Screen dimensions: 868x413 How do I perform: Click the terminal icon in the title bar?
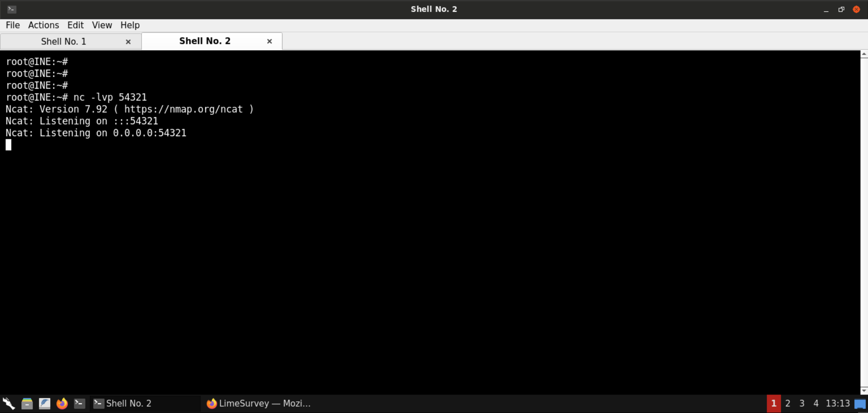point(12,9)
